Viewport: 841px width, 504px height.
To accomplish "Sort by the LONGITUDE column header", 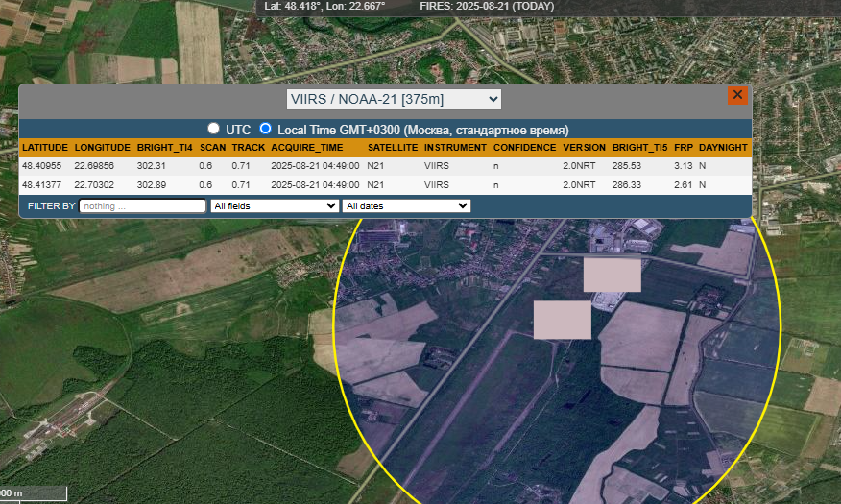I will click(103, 148).
